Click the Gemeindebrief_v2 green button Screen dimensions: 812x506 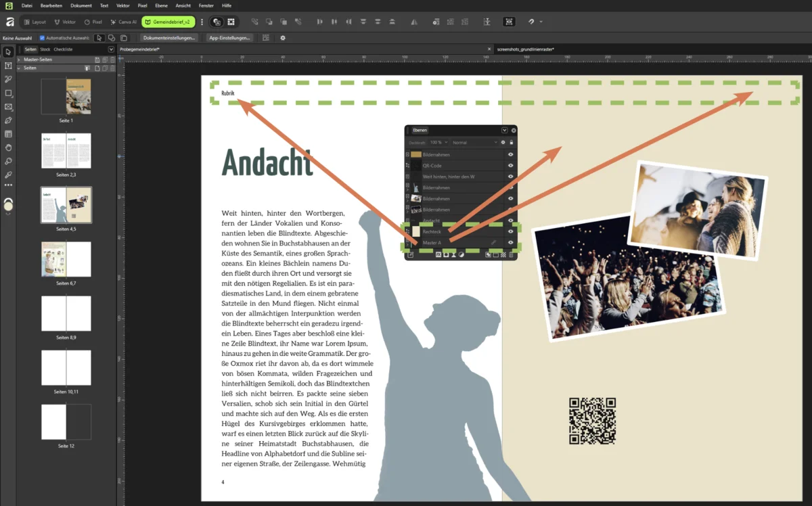(x=168, y=22)
